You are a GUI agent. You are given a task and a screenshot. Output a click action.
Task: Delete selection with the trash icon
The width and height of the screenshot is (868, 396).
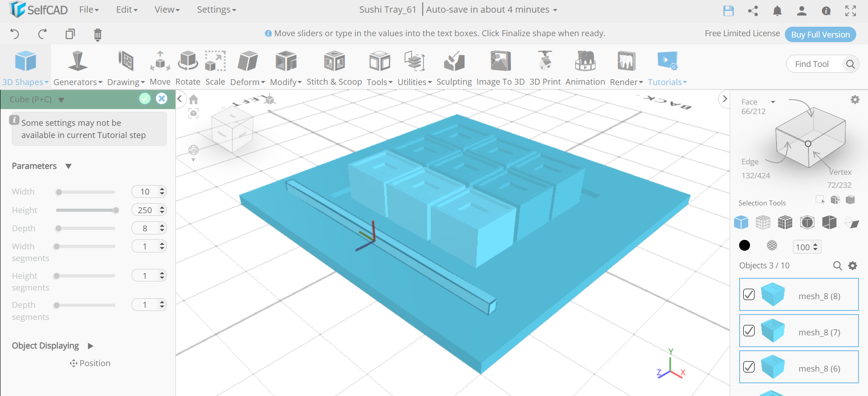pos(98,34)
